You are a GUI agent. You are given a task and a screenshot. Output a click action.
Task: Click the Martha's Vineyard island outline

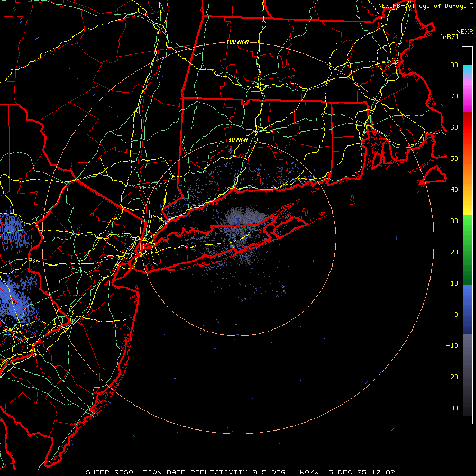(434, 175)
